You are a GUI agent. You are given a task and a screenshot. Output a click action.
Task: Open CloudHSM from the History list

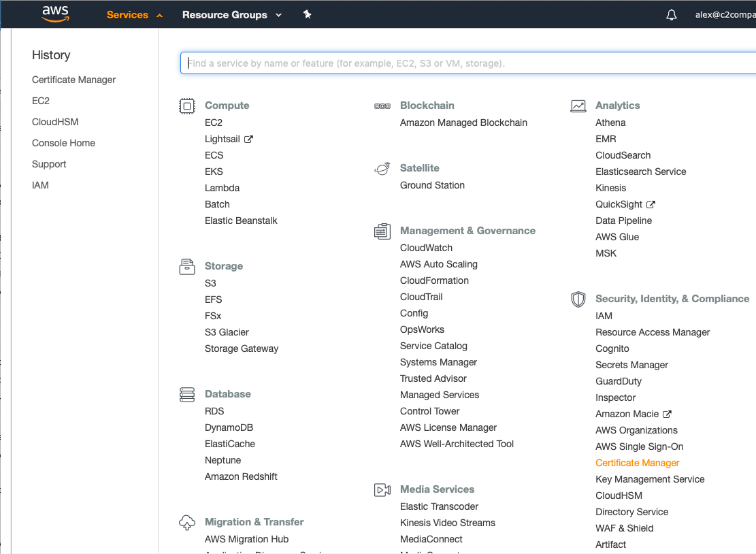tap(55, 122)
